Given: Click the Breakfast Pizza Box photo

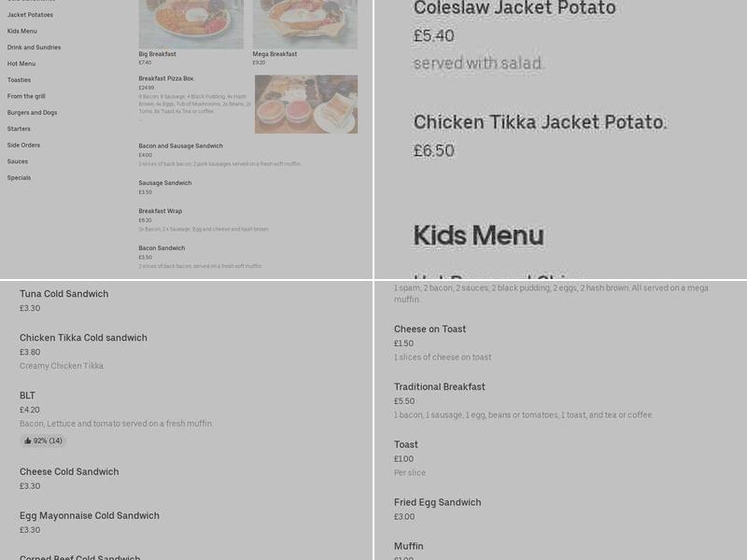Looking at the screenshot, I should click(304, 104).
